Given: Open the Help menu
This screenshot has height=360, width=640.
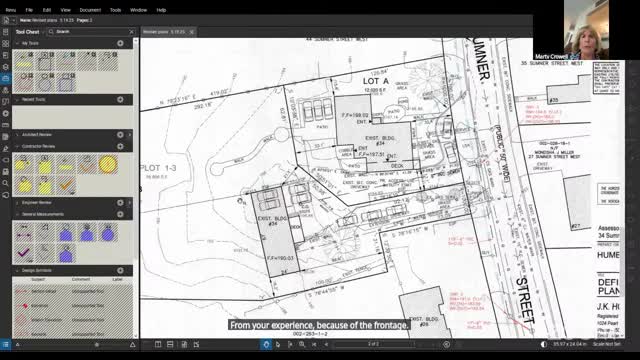Looking at the screenshot, I should pyautogui.click(x=161, y=10).
